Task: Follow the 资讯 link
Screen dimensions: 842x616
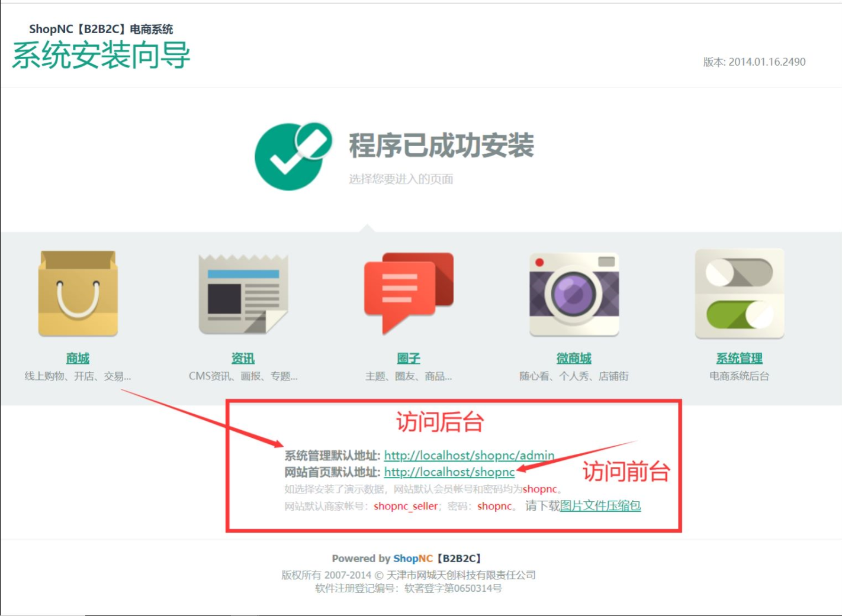Action: point(243,358)
